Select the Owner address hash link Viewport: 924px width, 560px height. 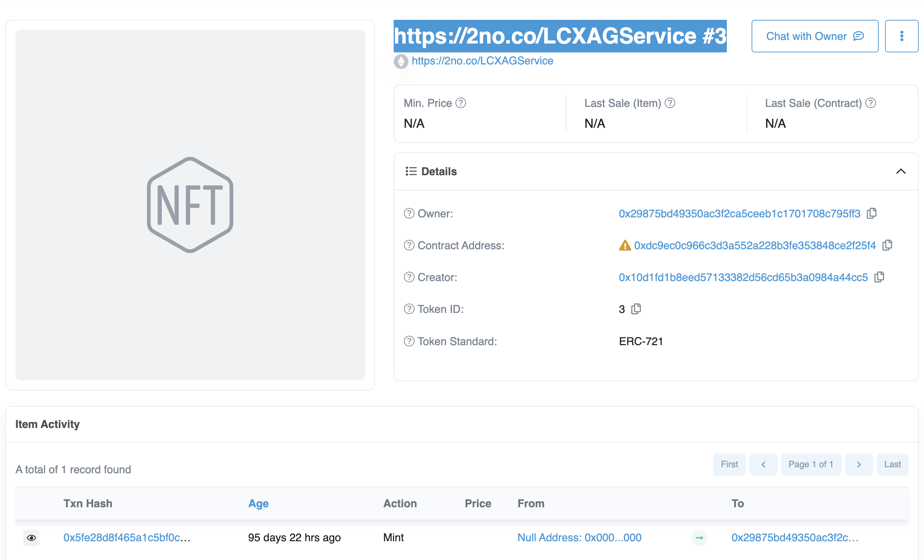click(738, 213)
